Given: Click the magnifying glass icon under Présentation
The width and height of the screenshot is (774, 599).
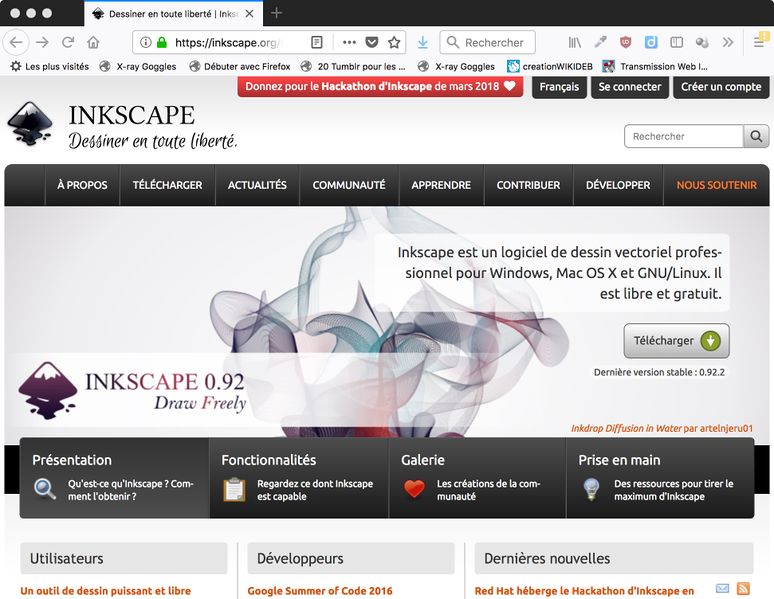Looking at the screenshot, I should pyautogui.click(x=44, y=489).
